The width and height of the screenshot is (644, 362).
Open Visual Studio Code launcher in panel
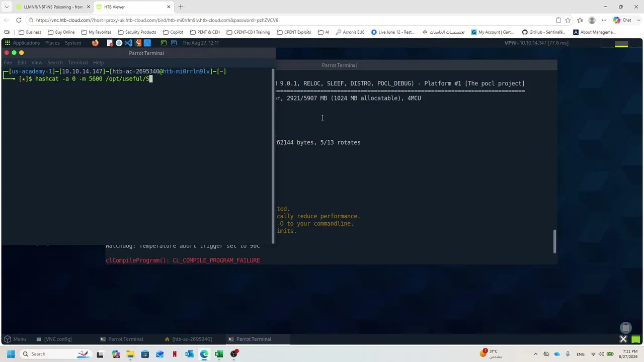tap(128, 43)
